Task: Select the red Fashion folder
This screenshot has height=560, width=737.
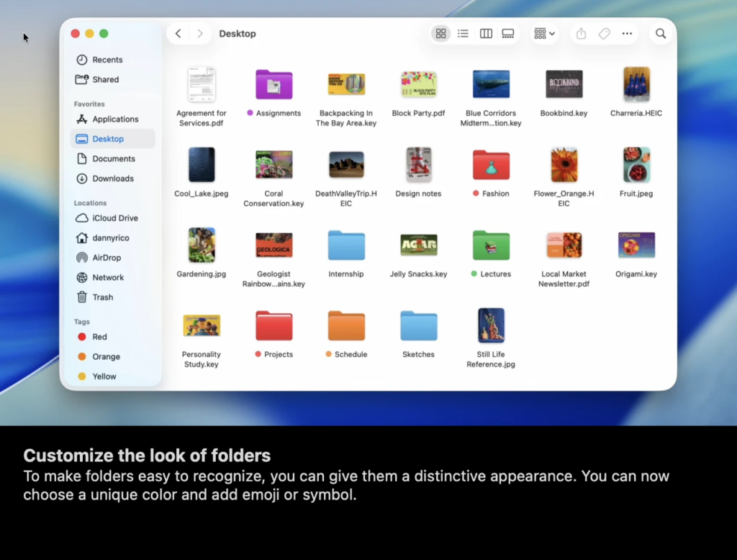Action: [x=491, y=165]
